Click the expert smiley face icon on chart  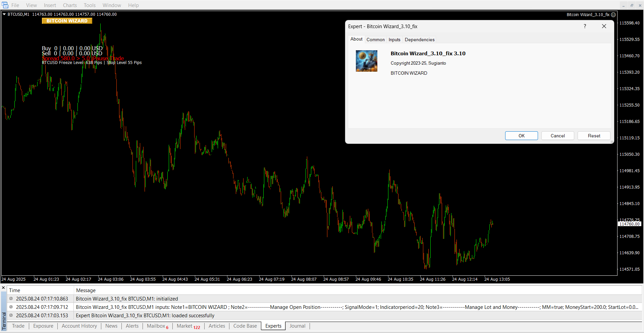click(x=613, y=15)
